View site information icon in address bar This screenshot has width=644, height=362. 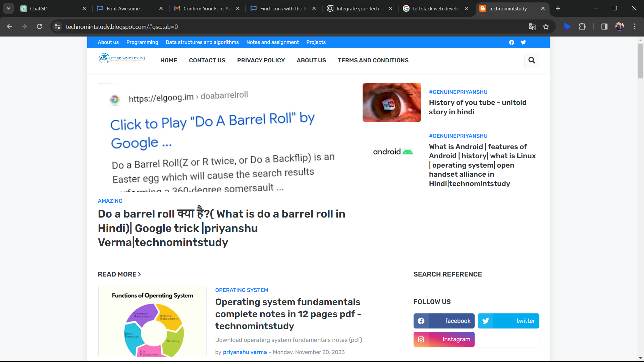[58, 26]
